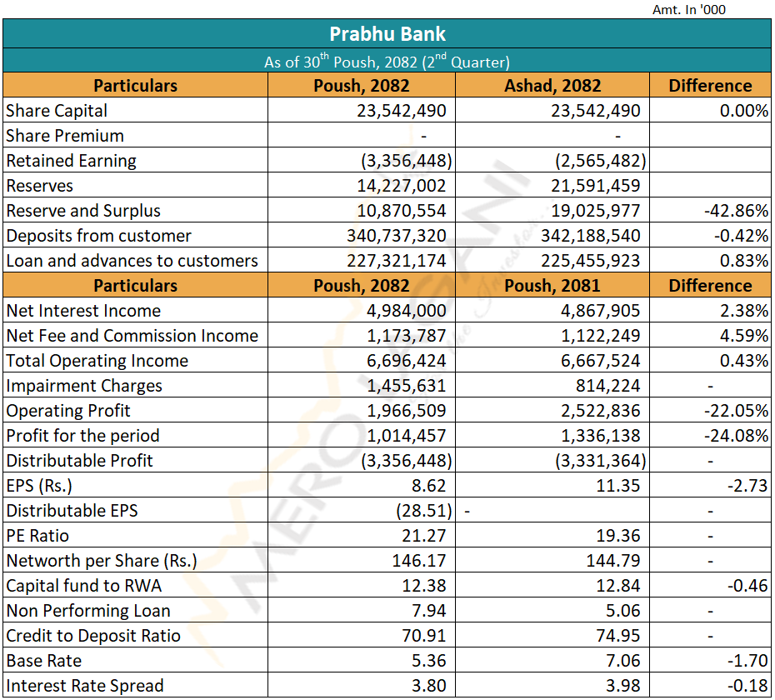The image size is (775, 700).
Task: Click the Deposits from customer label
Action: click(x=98, y=236)
